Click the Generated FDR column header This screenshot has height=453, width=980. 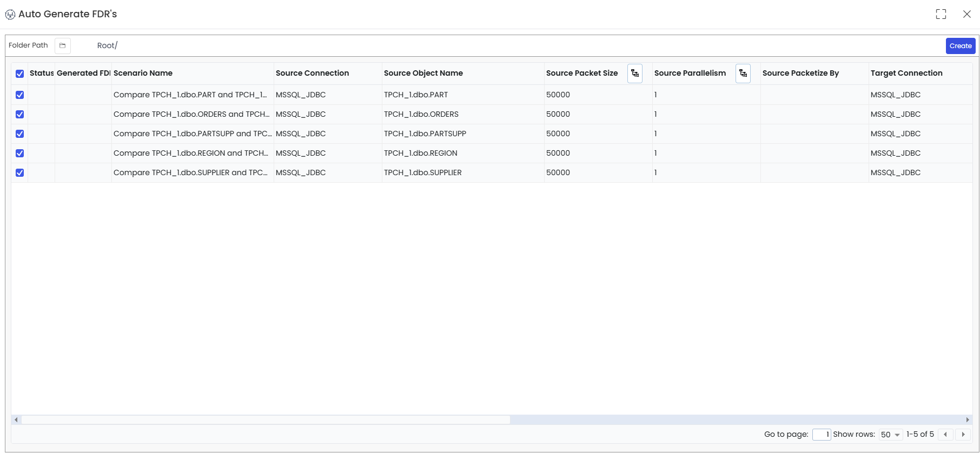click(83, 73)
